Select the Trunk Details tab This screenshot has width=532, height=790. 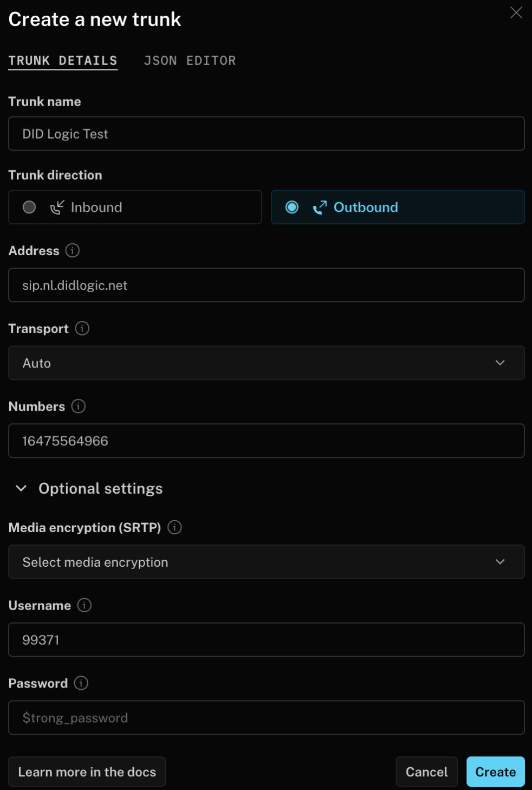(63, 61)
